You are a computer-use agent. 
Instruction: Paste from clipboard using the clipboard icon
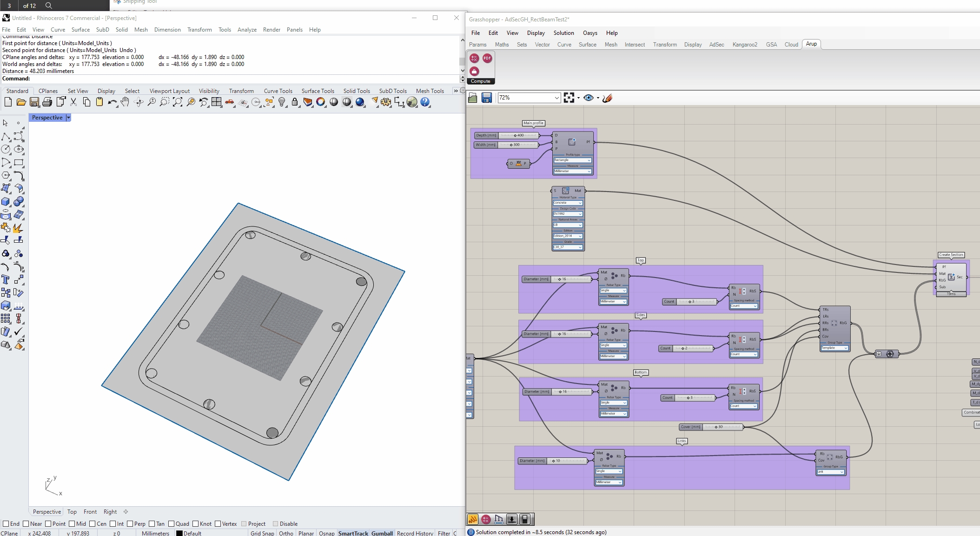tap(99, 102)
